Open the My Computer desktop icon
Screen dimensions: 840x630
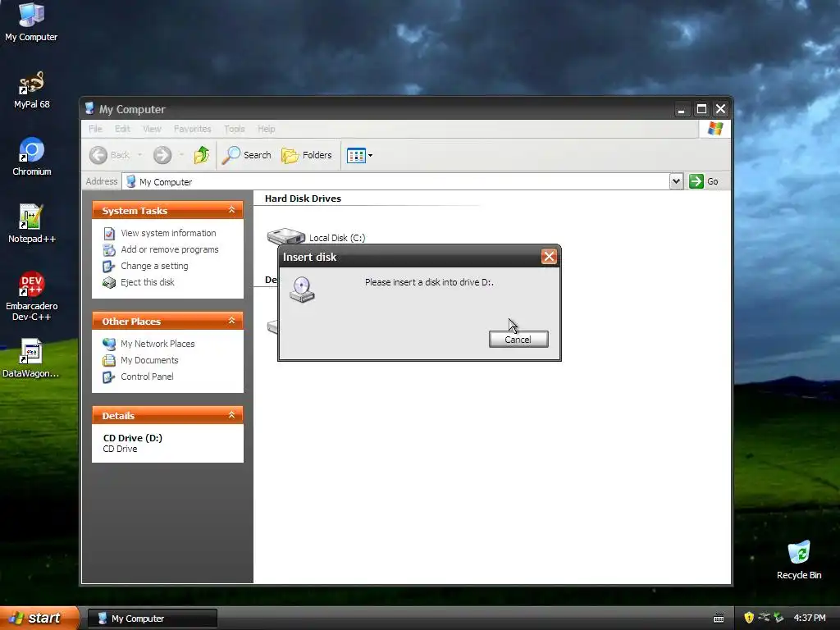pos(31,22)
